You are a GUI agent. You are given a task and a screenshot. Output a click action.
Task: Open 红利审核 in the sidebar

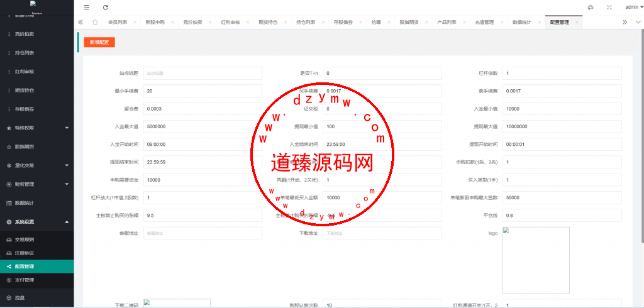25,72
